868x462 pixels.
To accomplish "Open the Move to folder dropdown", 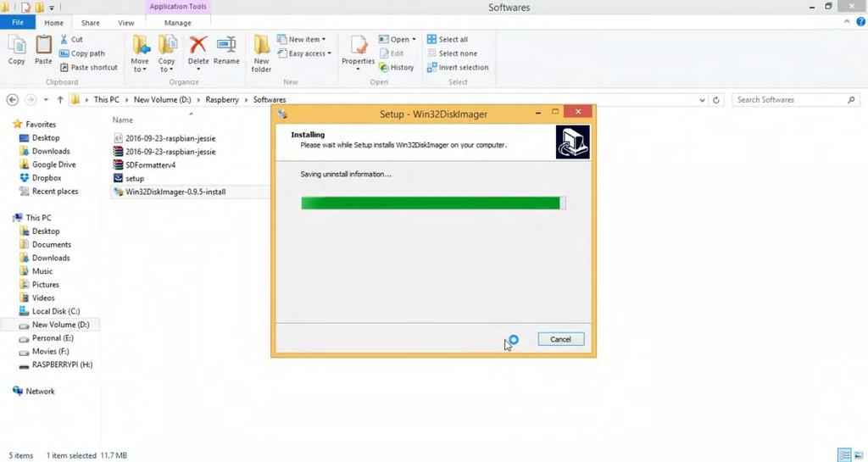I will (x=140, y=53).
